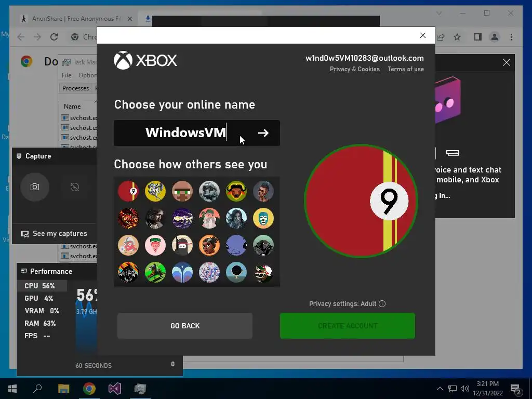Choose the orange-background girl portrait gamerpic
Screen dimensions: 532x399
209,245
